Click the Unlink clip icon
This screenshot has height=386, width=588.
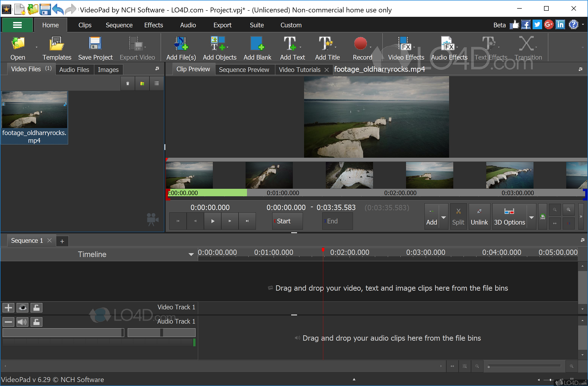(479, 216)
